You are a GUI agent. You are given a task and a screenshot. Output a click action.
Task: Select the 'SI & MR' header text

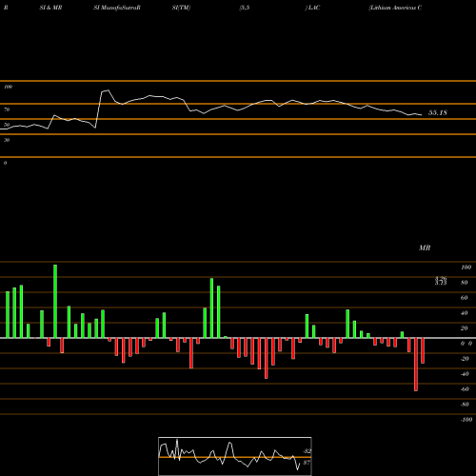click(x=50, y=8)
